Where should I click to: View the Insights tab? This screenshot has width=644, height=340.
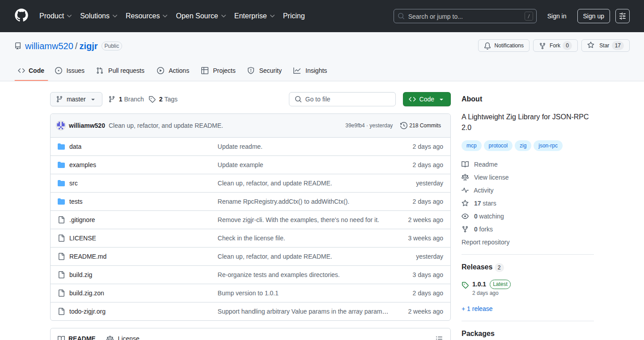[310, 71]
